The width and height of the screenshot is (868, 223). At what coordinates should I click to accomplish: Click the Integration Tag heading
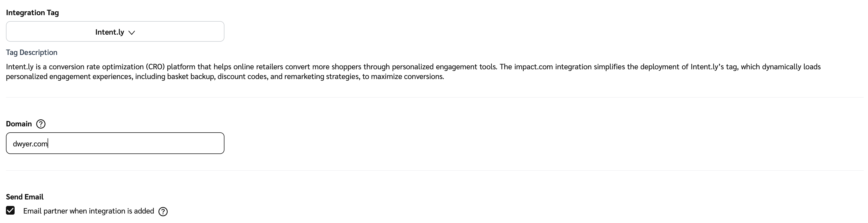tap(32, 13)
